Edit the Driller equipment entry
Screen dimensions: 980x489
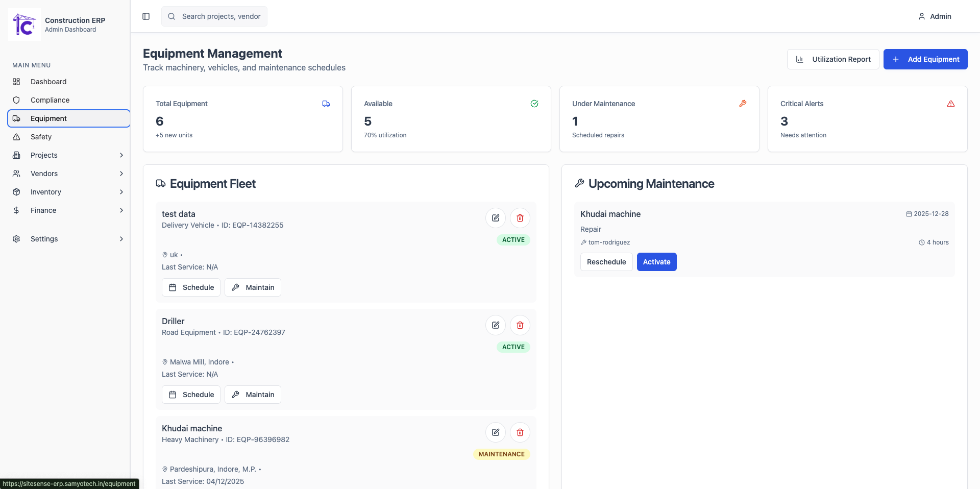(495, 325)
